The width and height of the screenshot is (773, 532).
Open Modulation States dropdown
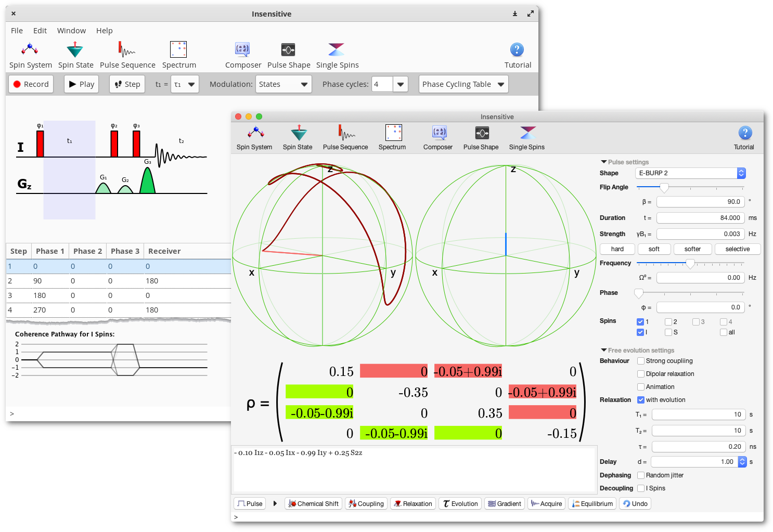click(284, 84)
